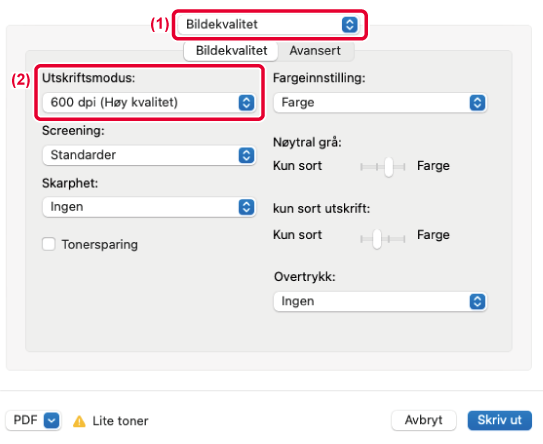Open the Fargeinnstilling Farge dropdown

(x=380, y=103)
